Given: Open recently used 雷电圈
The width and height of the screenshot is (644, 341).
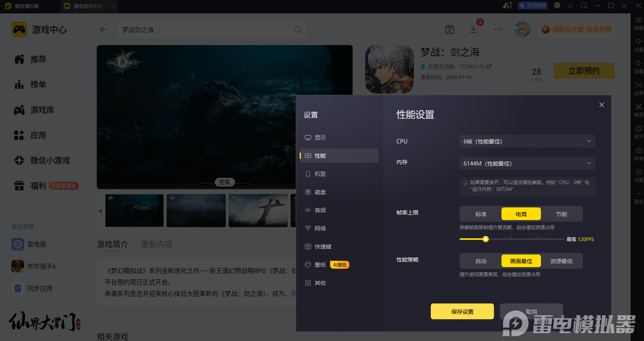Looking at the screenshot, I should [29, 244].
